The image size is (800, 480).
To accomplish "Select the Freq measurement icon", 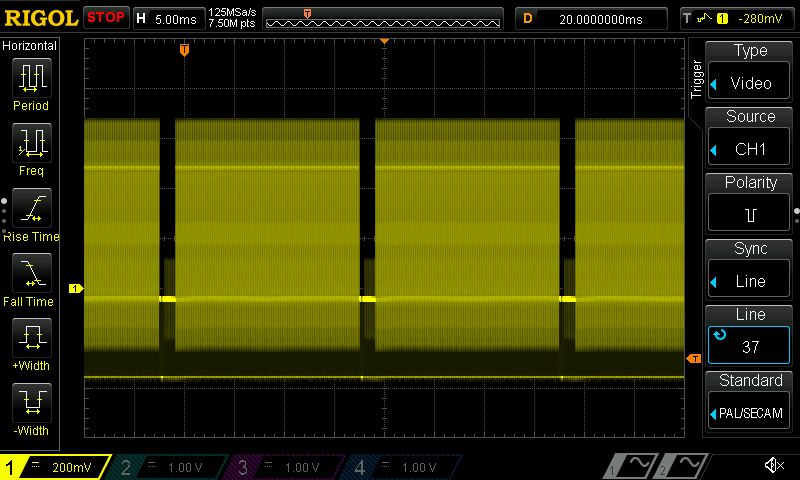I will click(x=32, y=143).
